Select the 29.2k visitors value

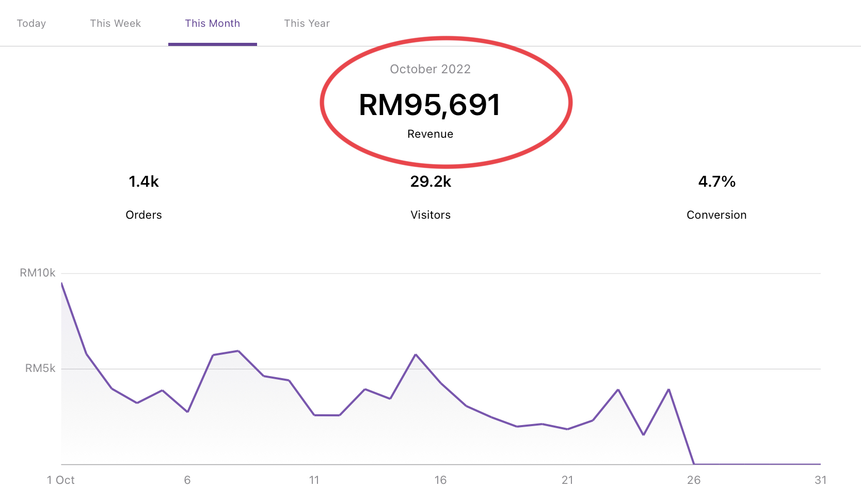tap(430, 182)
